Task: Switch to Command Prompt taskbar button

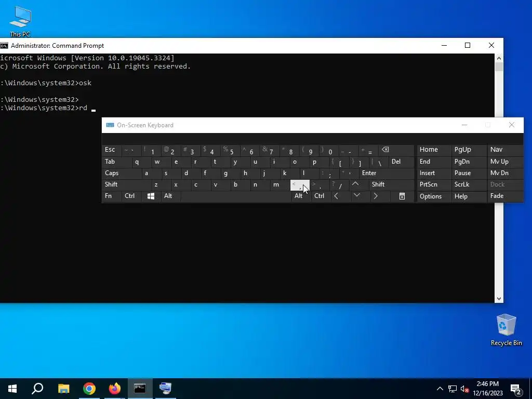Action: (140, 389)
